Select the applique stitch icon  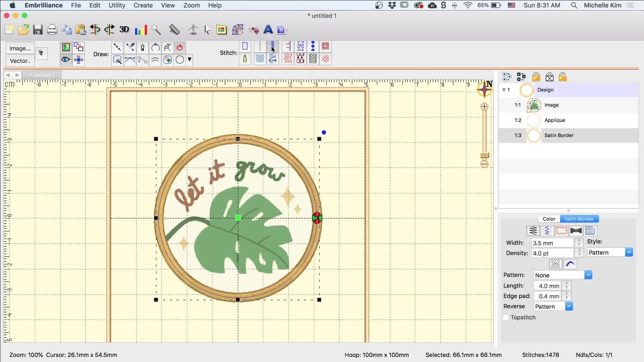click(x=245, y=46)
